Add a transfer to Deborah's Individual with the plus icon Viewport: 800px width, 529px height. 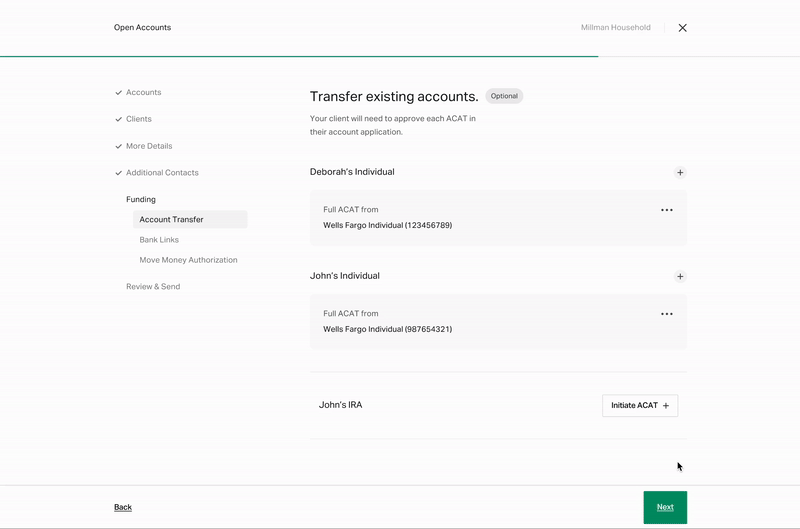pyautogui.click(x=680, y=172)
